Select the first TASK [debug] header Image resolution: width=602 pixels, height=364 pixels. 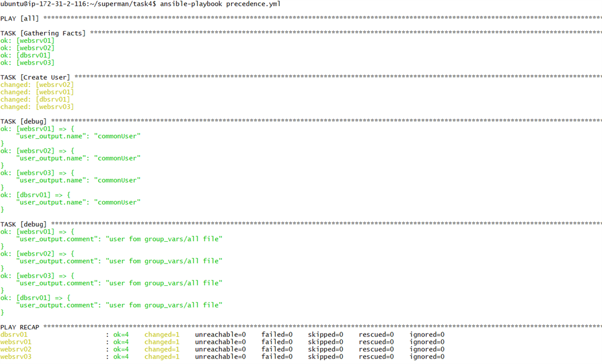(24, 121)
